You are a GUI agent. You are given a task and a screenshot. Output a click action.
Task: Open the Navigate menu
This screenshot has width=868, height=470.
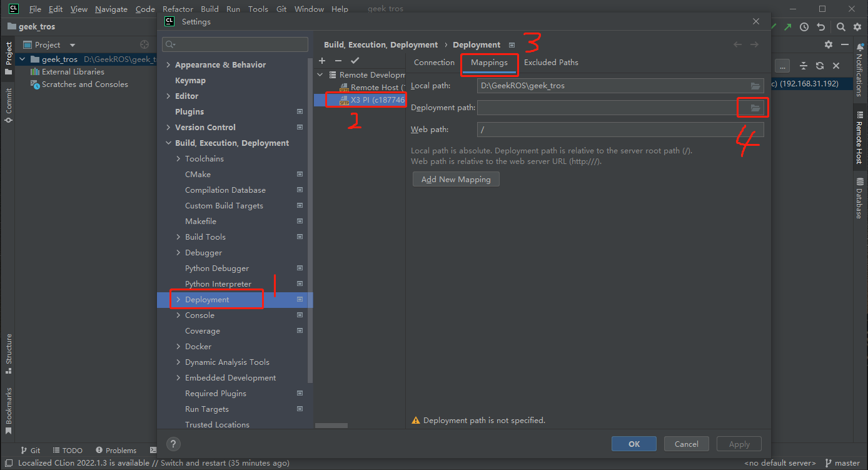[111, 9]
